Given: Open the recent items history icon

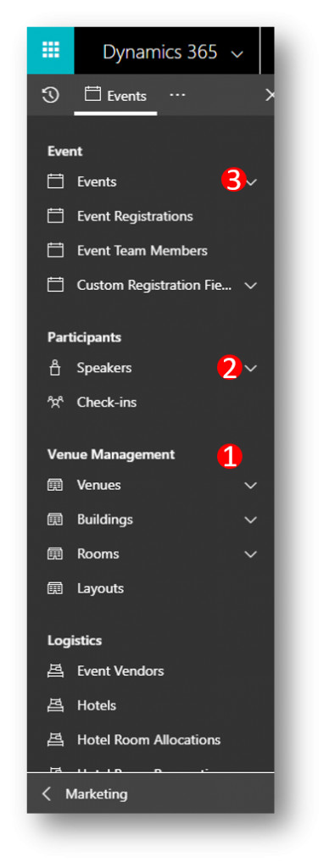Looking at the screenshot, I should click(50, 95).
